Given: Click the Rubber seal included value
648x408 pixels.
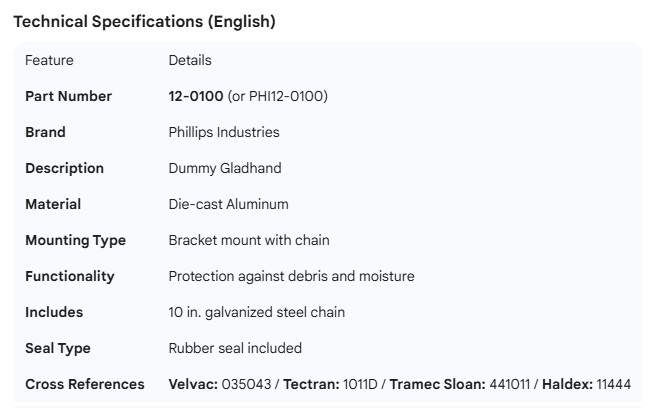Looking at the screenshot, I should (235, 348).
